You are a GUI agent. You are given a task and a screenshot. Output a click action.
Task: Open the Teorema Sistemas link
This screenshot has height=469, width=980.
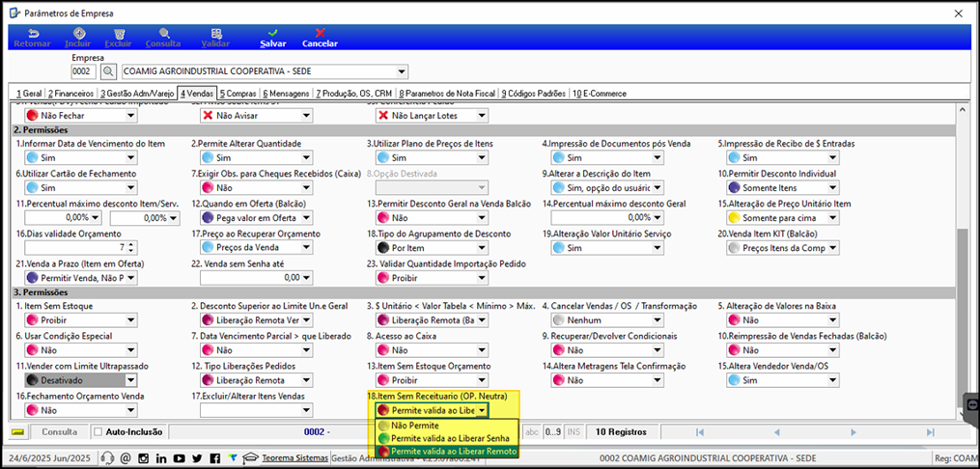[295, 457]
